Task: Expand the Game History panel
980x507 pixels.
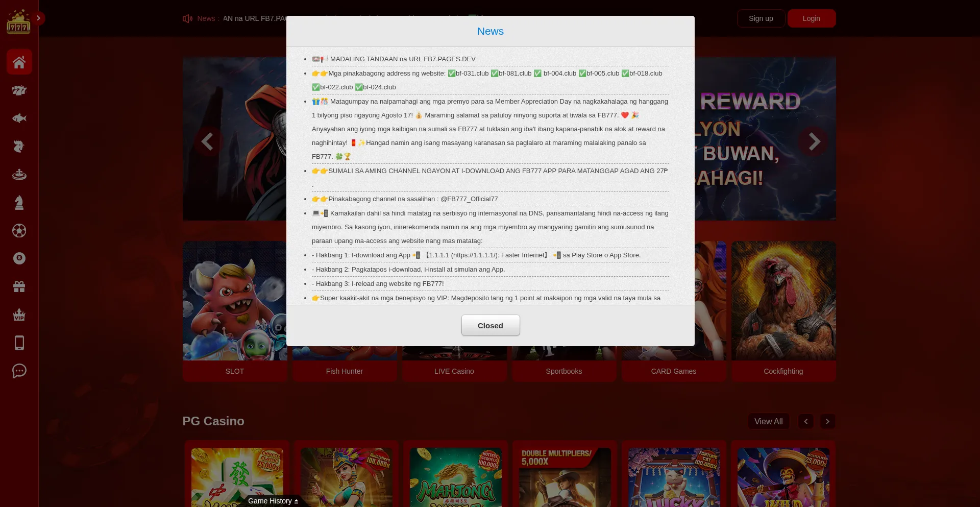Action: tap(273, 501)
